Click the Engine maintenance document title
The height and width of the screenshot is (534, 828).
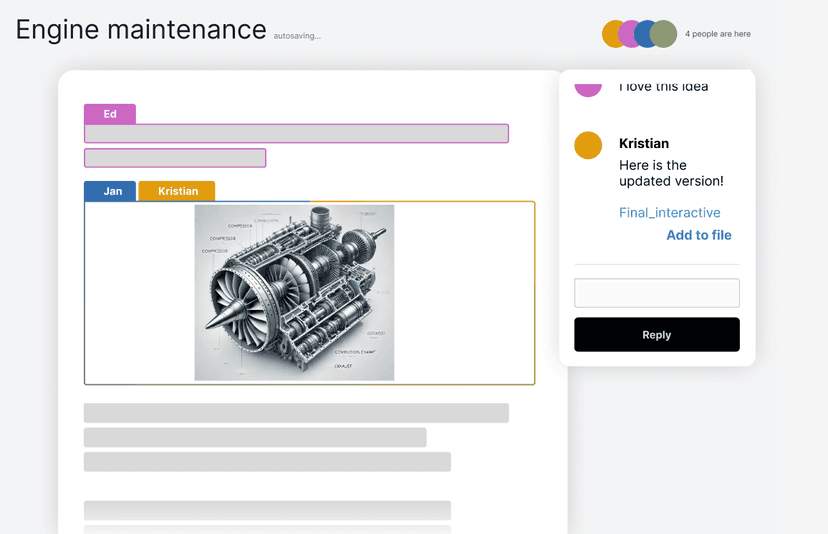[141, 30]
